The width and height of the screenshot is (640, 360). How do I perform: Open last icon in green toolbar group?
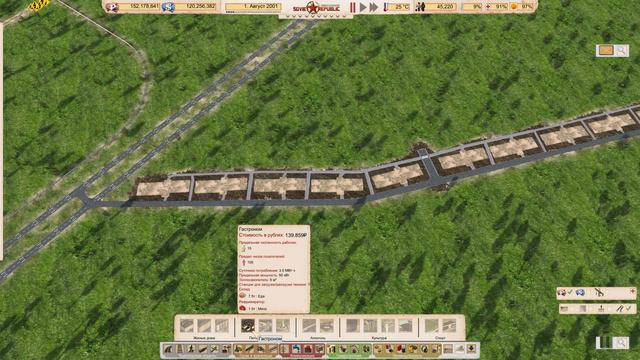[366, 349]
